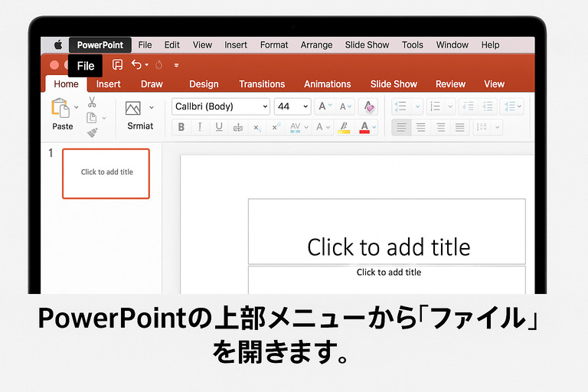Open the Help menu
Image resolution: width=588 pixels, height=392 pixels.
pyautogui.click(x=490, y=45)
